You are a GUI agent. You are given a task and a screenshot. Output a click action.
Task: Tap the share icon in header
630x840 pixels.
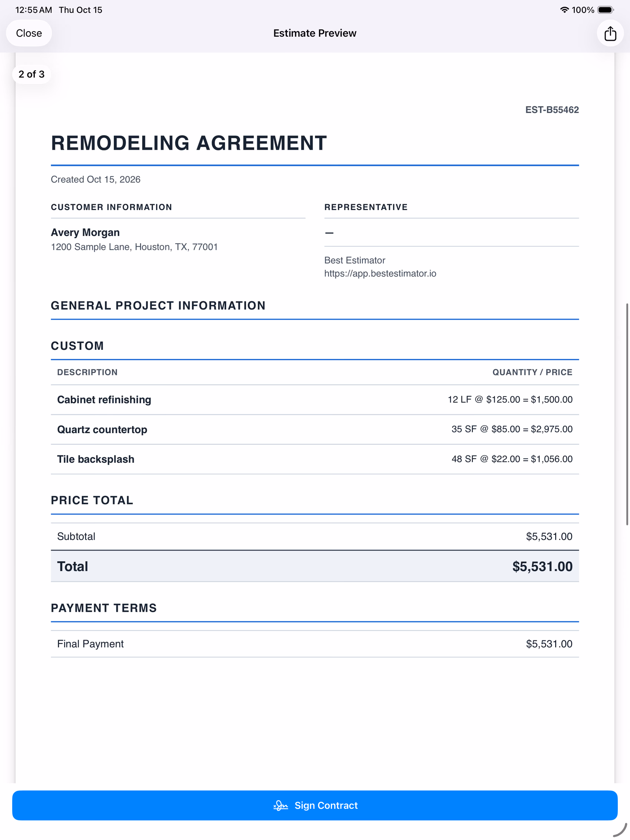[610, 33]
